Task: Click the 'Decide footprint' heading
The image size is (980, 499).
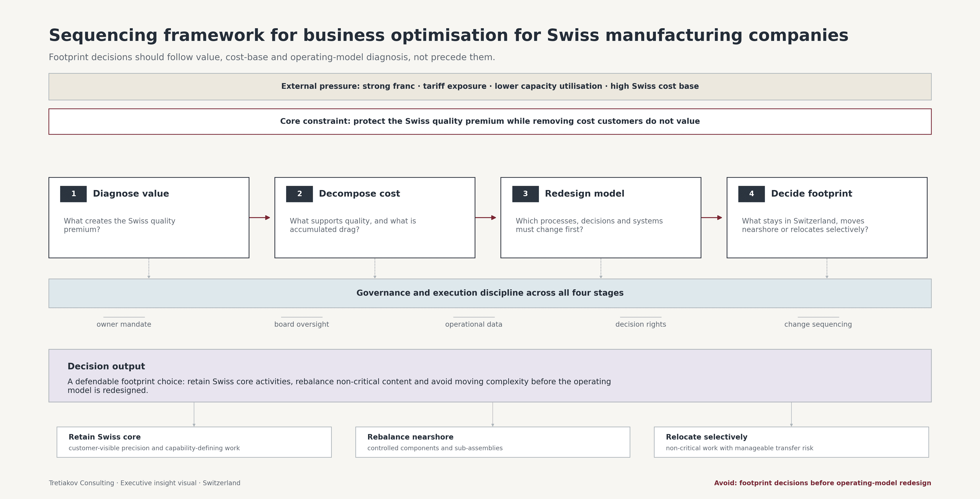Action: pos(811,193)
